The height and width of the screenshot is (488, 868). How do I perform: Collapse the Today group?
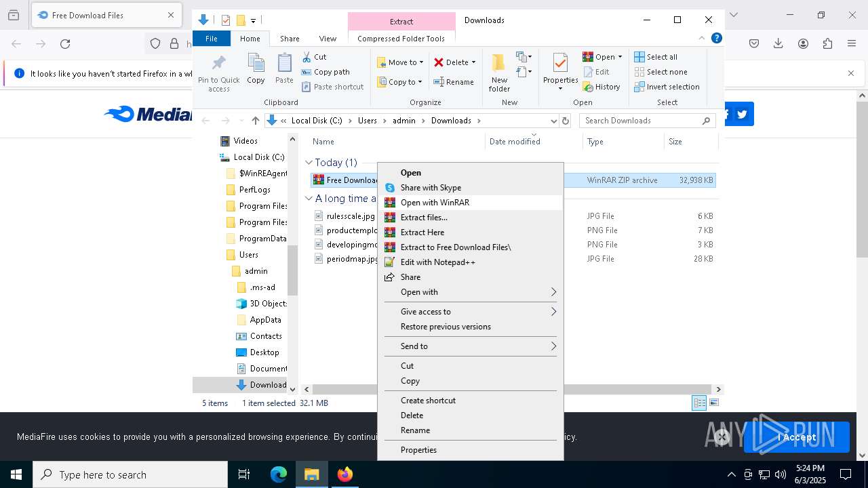click(x=309, y=163)
